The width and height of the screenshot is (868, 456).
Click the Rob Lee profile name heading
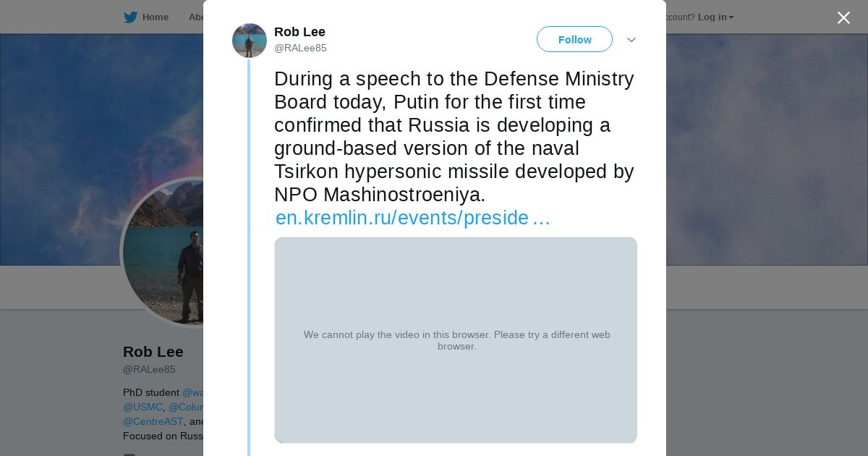153,352
